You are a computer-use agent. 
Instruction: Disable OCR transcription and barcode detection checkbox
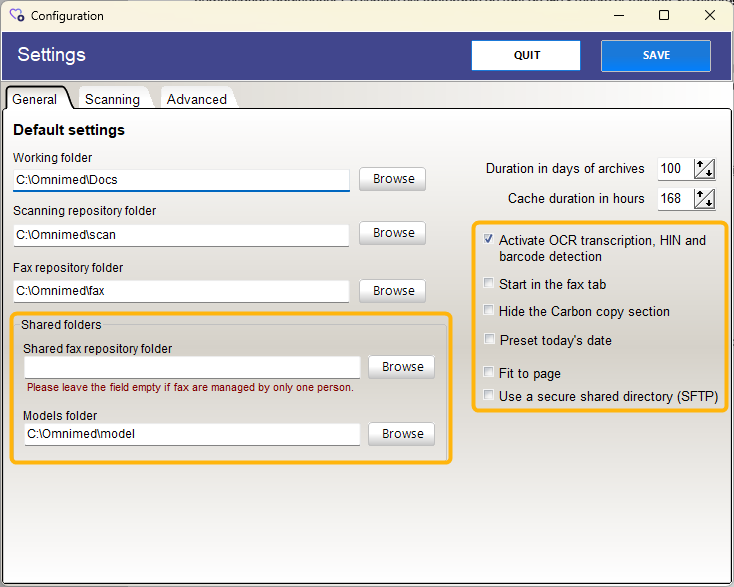[488, 239]
